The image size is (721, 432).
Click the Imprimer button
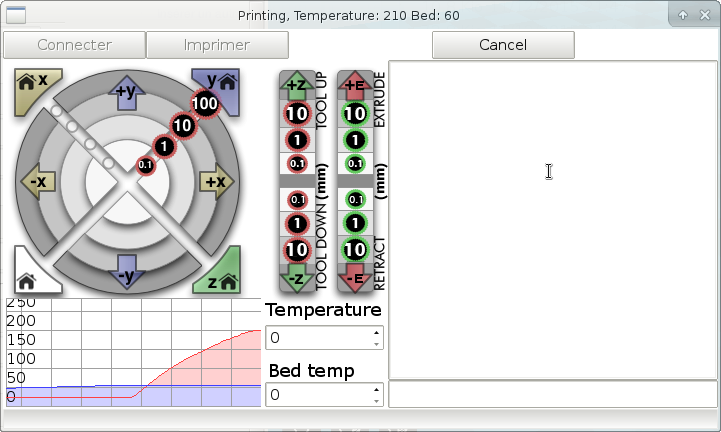point(217,45)
